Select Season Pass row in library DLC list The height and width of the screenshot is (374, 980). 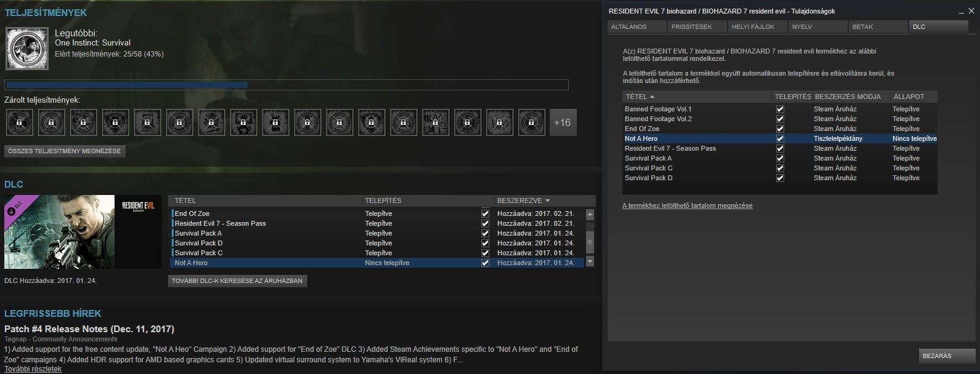point(377,223)
